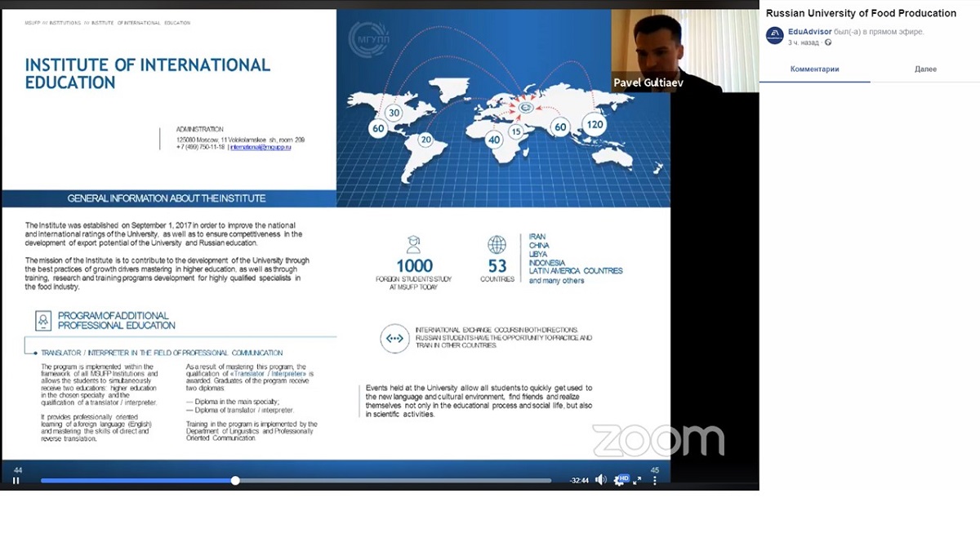
Task: Click the globe icon above 53 countries
Action: point(497,244)
